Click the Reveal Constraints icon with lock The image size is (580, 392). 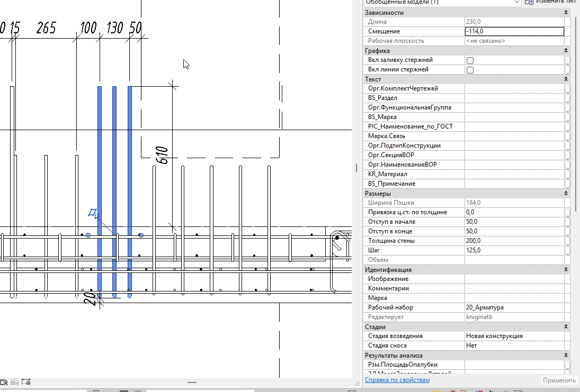coord(26,381)
